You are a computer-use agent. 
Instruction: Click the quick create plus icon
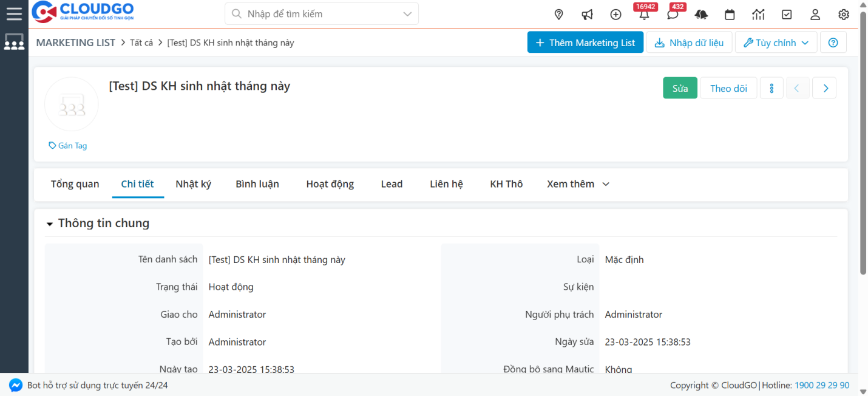click(x=615, y=15)
